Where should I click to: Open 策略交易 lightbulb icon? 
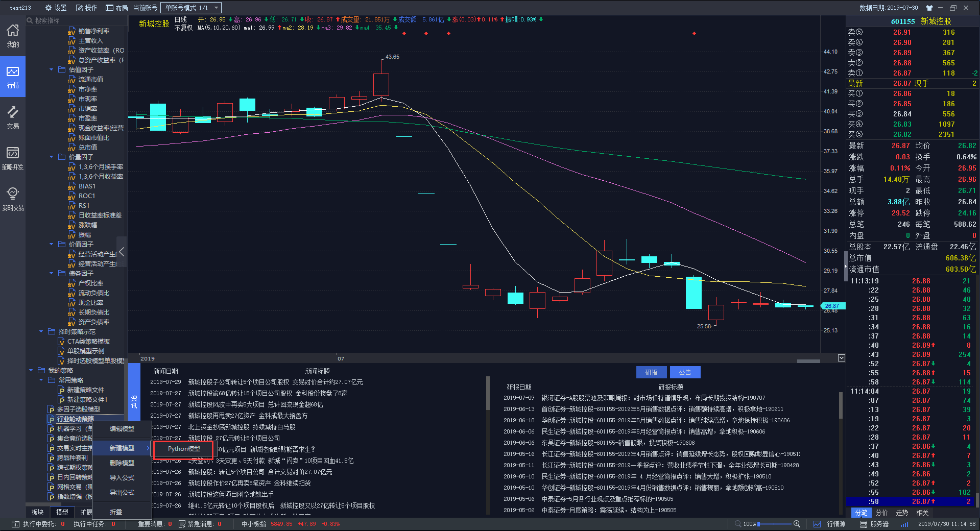click(13, 199)
